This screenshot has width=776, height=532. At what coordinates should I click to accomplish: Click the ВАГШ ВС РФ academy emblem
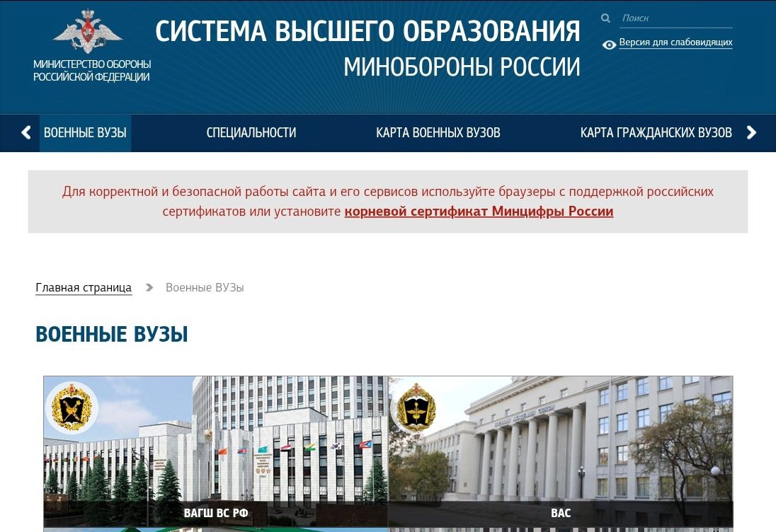click(72, 407)
